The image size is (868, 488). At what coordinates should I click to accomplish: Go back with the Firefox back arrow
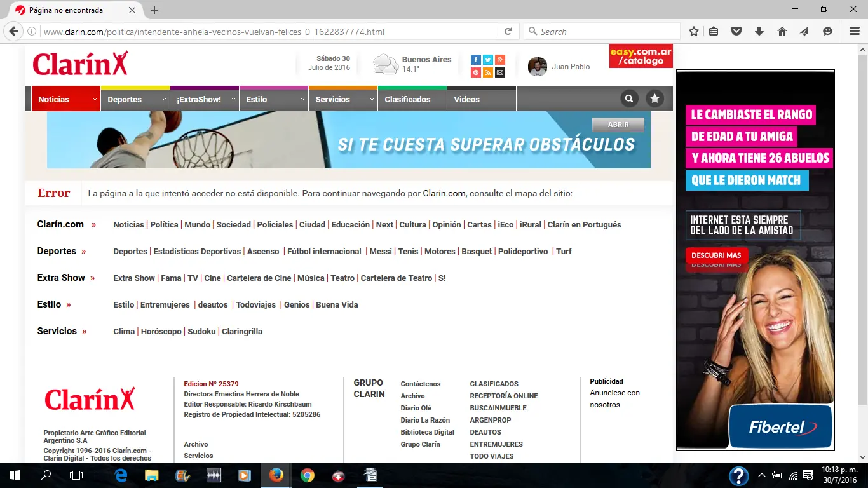coord(13,31)
